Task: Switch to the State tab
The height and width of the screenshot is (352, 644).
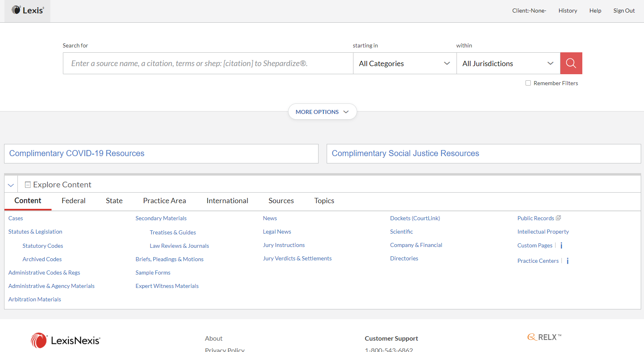Action: tap(114, 201)
